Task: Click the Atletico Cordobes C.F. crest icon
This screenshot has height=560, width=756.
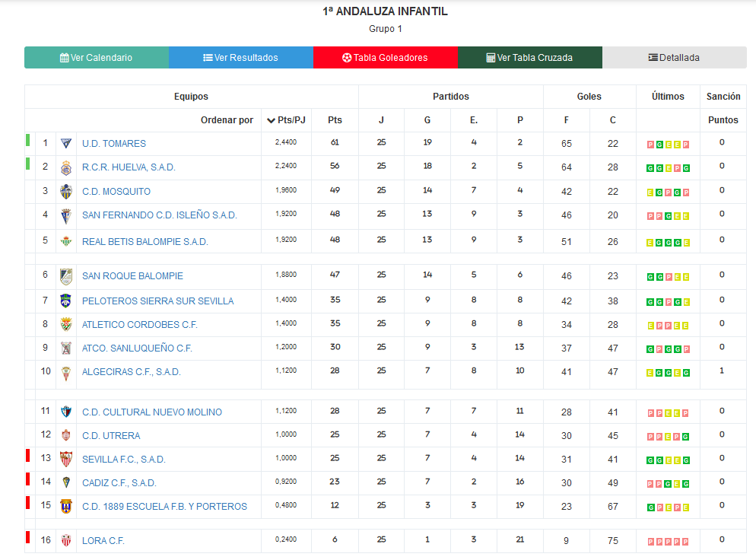Action: 66,324
